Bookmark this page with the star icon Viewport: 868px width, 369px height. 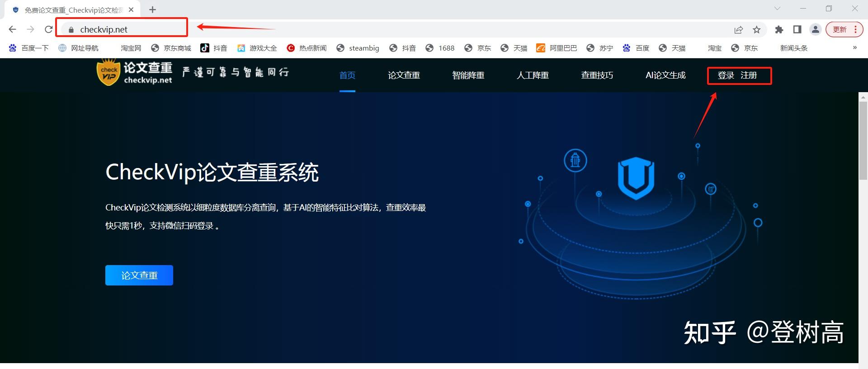click(756, 30)
